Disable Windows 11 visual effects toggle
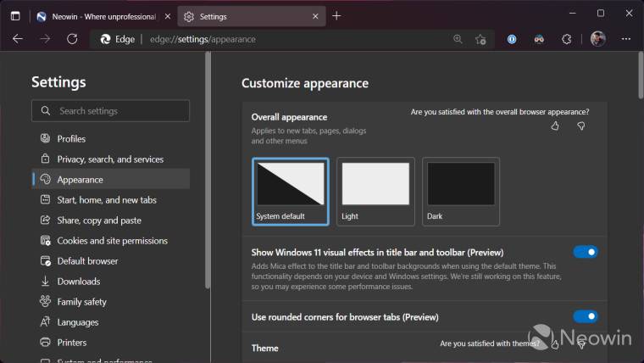 point(586,252)
